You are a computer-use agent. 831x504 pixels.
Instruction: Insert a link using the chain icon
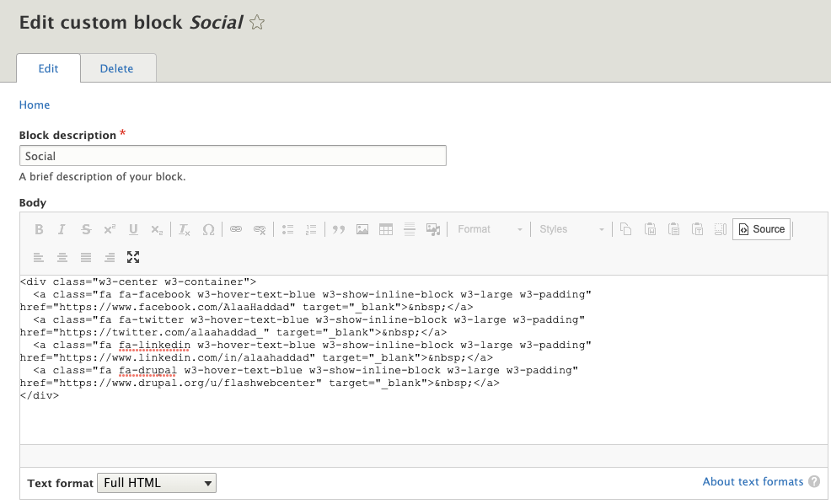click(237, 229)
